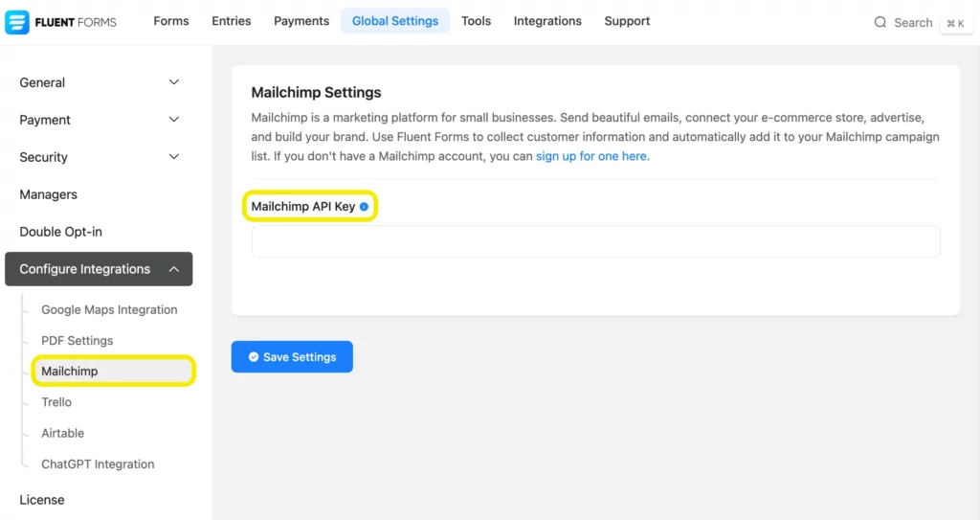The width and height of the screenshot is (980, 520).
Task: Open the License page
Action: [42, 500]
